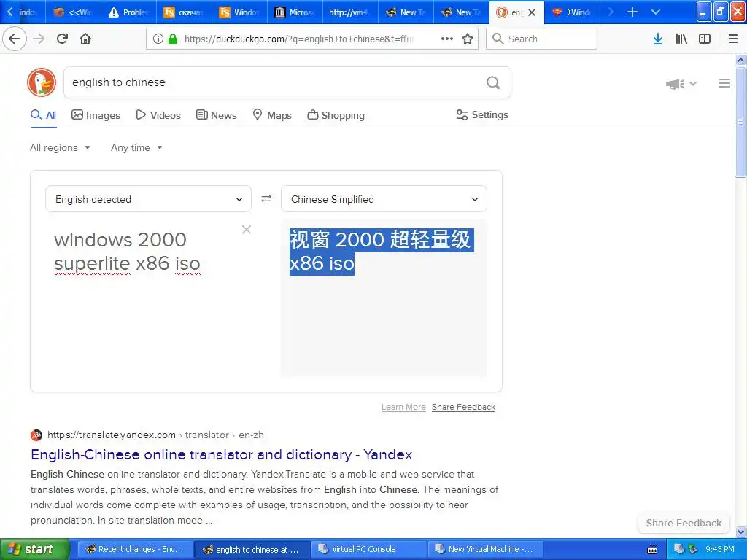
Task: Open Yandex English-Chinese translator result
Action: tap(222, 454)
